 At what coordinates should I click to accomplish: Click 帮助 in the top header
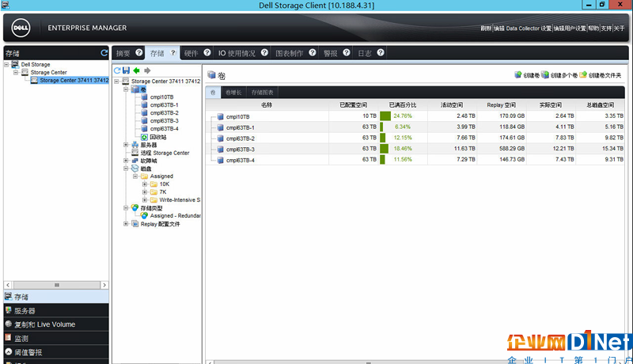coord(593,28)
